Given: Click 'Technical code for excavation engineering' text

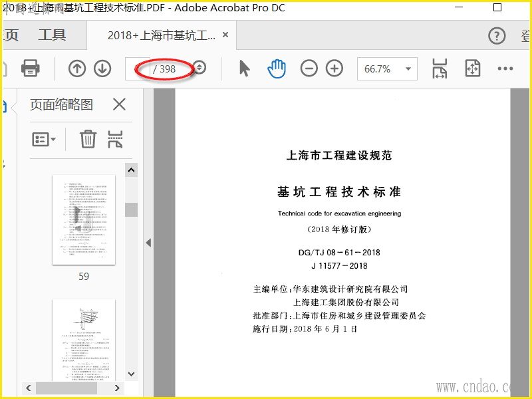Looking at the screenshot, I should 339,213.
